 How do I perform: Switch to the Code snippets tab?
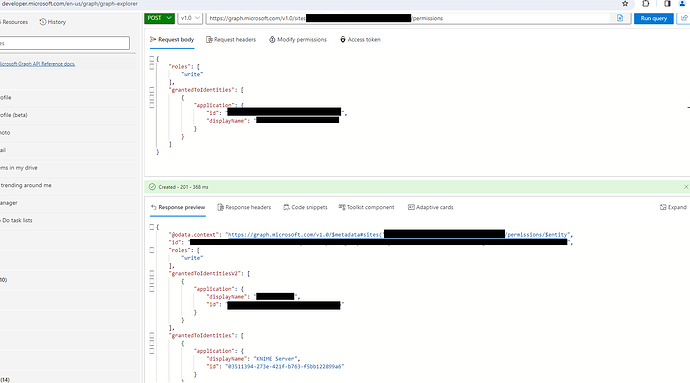(305, 207)
